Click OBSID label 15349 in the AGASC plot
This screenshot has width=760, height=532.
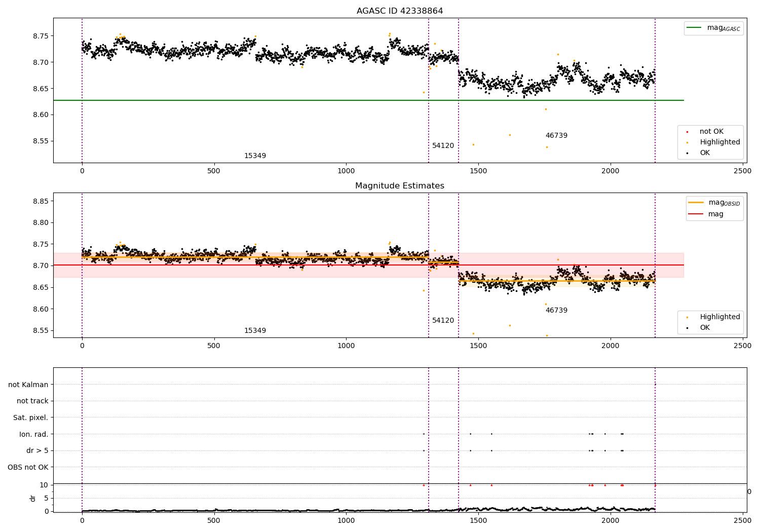pyautogui.click(x=255, y=156)
